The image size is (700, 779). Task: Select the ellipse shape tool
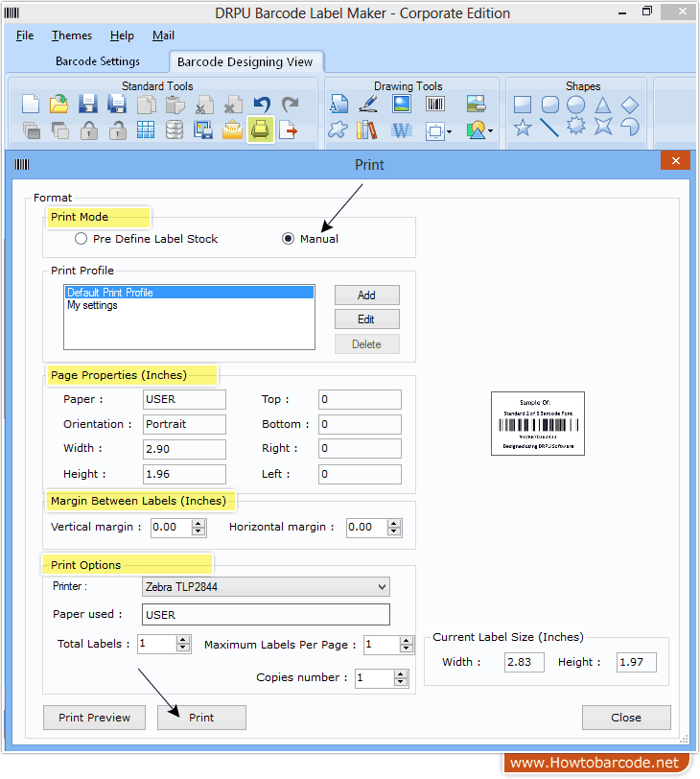click(575, 105)
